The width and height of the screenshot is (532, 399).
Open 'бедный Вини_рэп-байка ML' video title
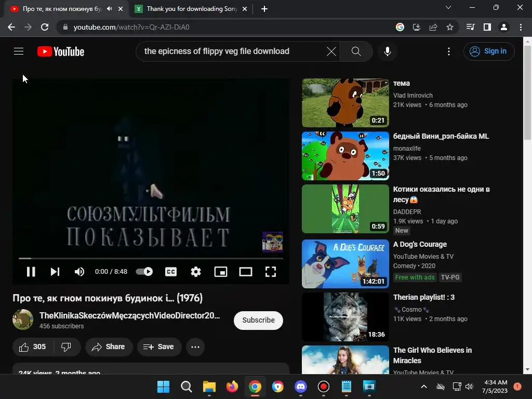pyautogui.click(x=441, y=137)
